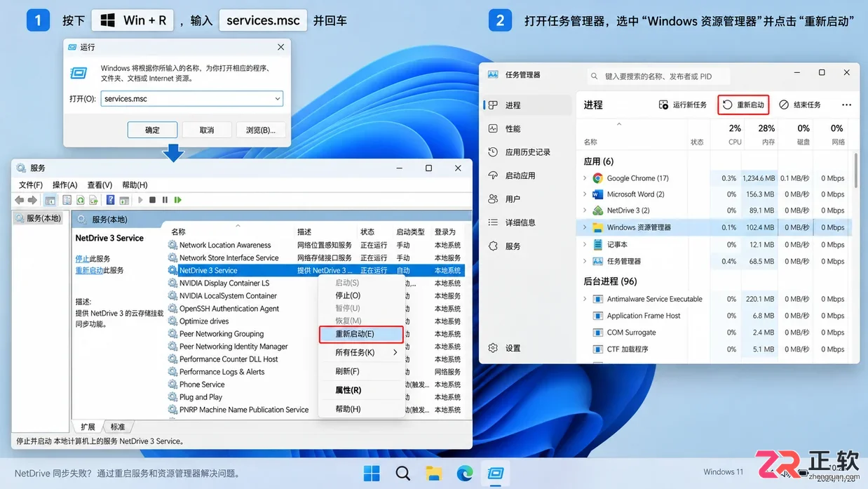Screen dimensions: 868x489
Task: Click 运行新任务 in Task Manager
Action: tap(683, 105)
